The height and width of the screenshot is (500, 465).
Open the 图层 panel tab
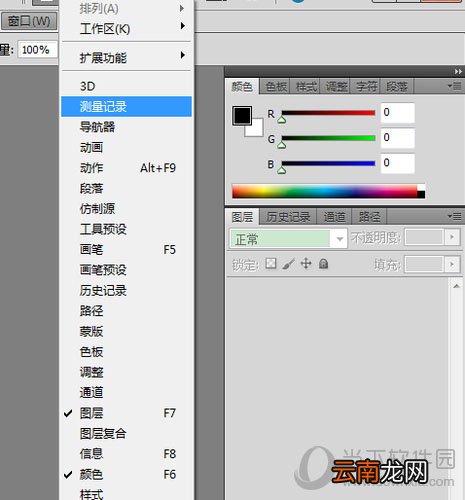pyautogui.click(x=242, y=217)
